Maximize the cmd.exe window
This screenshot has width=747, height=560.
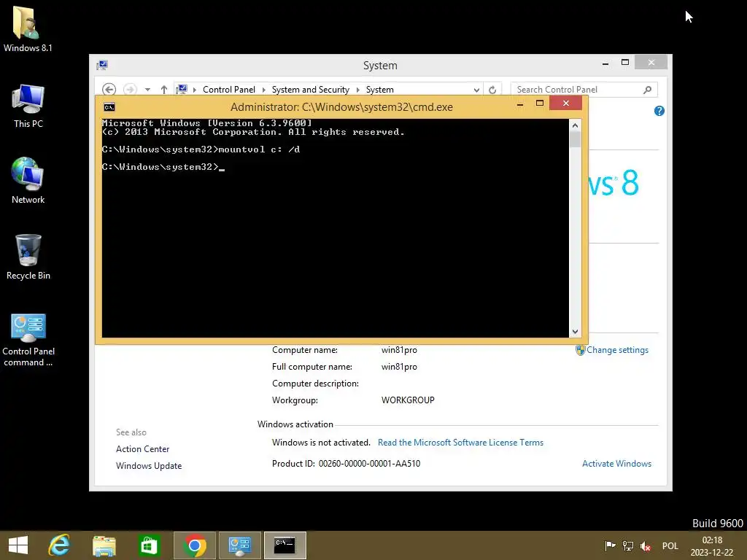[x=540, y=104]
